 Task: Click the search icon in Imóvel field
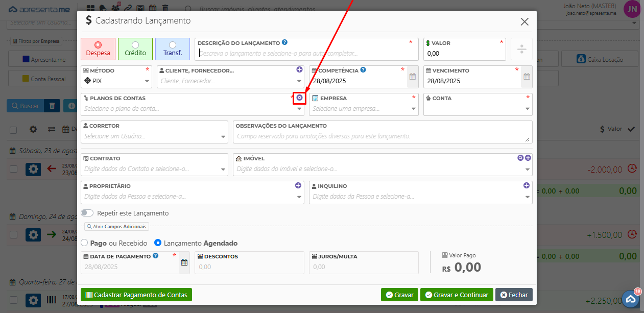[520, 158]
